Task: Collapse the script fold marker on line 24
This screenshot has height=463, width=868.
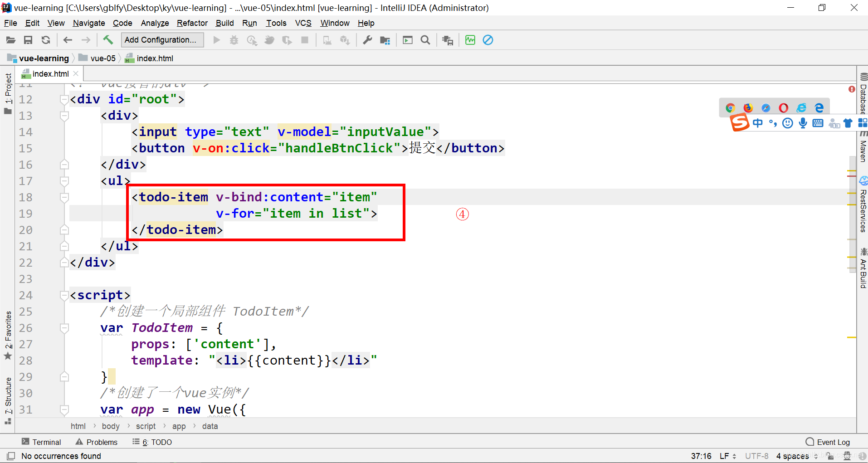Action: [x=64, y=295]
